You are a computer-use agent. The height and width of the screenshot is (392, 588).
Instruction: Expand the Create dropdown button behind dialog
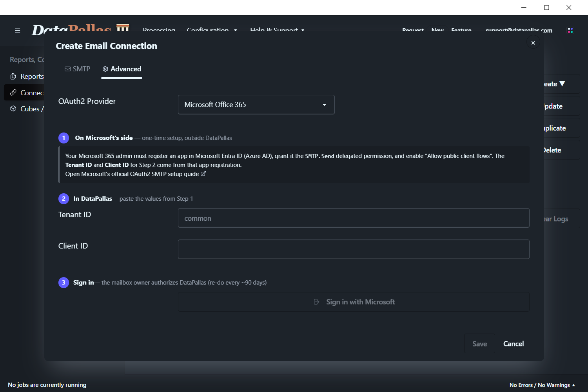coord(562,84)
